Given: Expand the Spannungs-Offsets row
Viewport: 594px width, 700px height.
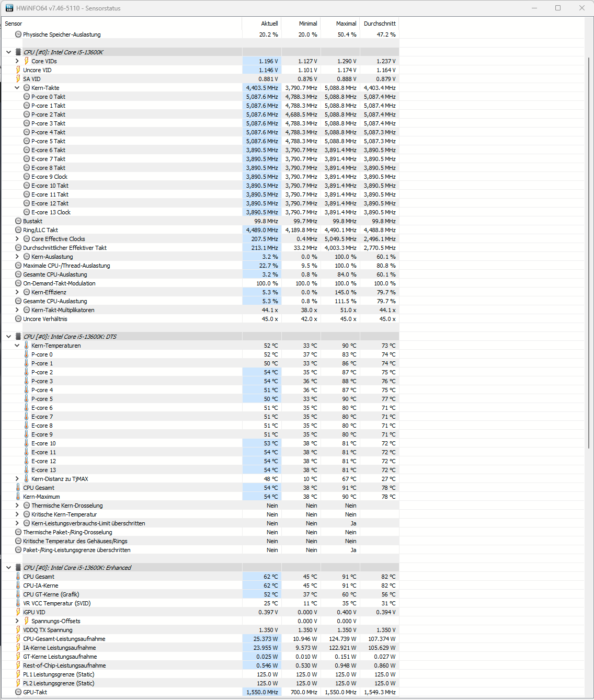Looking at the screenshot, I should point(17,621).
